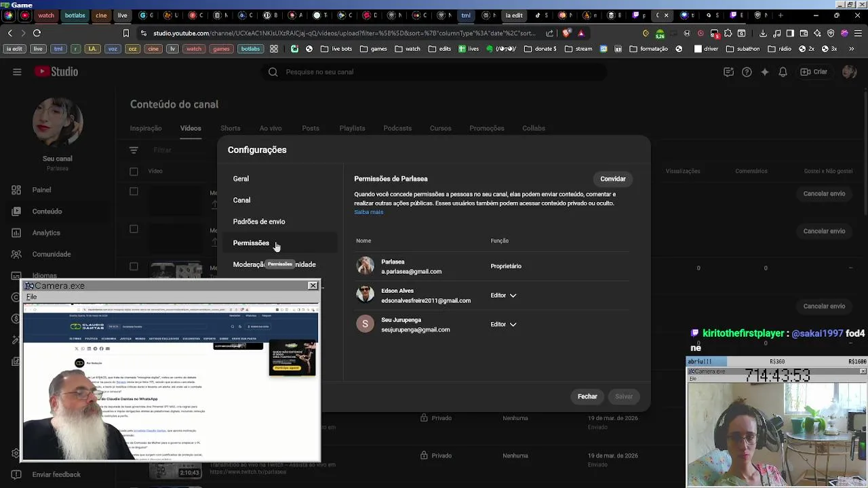Click the Salvar button
868x488 pixels.
pos(624,396)
